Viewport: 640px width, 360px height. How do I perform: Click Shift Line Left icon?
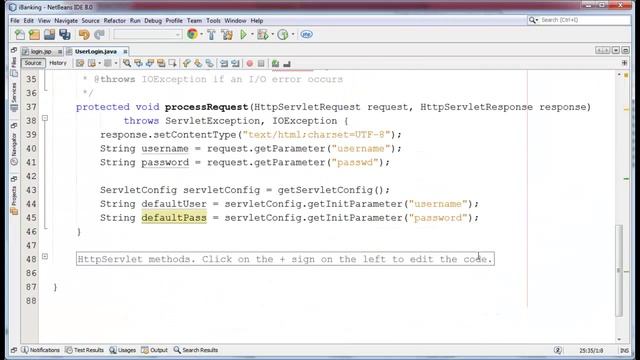(x=224, y=63)
